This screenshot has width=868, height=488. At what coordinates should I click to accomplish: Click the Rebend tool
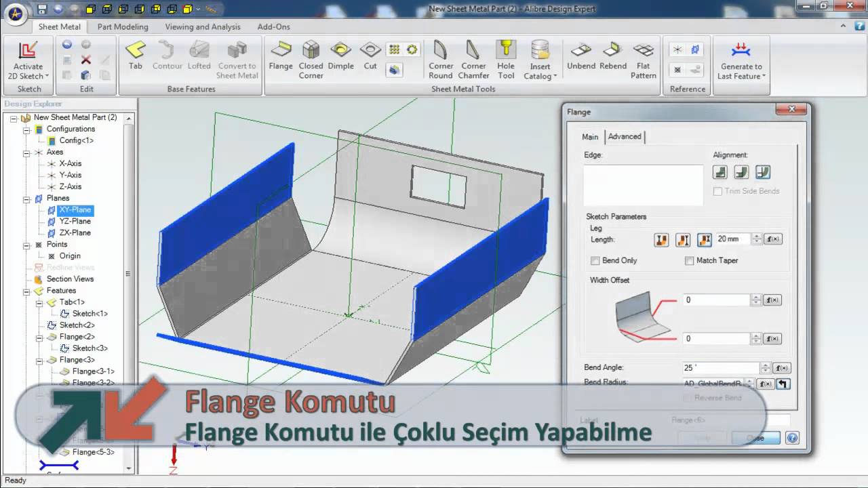click(x=613, y=56)
